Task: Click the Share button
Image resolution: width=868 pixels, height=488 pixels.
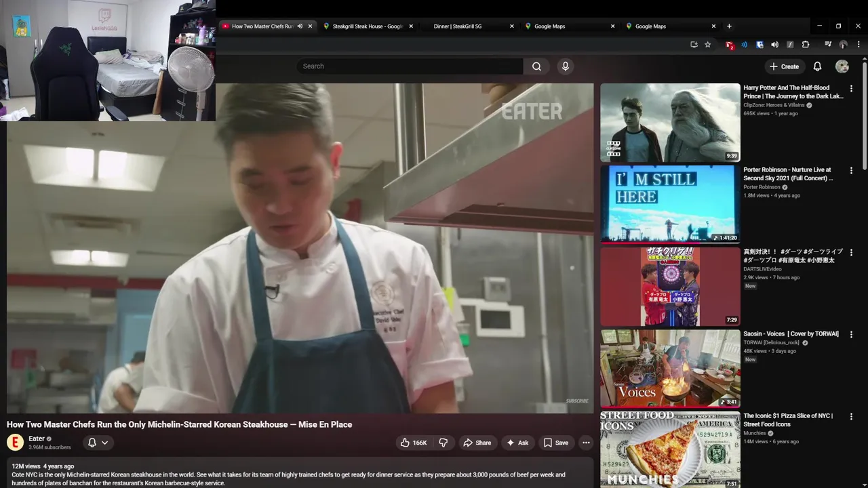Action: point(477,443)
